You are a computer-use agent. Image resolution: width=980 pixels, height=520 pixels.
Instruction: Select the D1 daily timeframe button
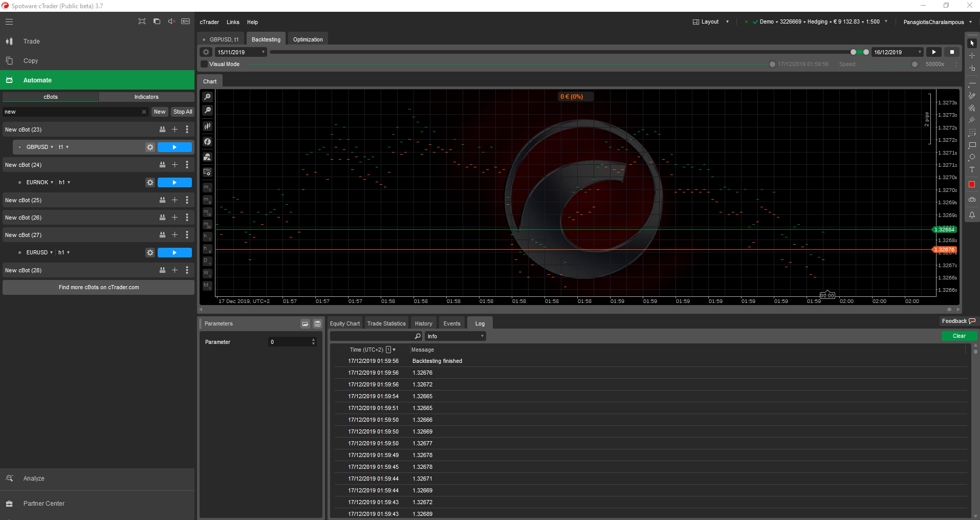(207, 261)
